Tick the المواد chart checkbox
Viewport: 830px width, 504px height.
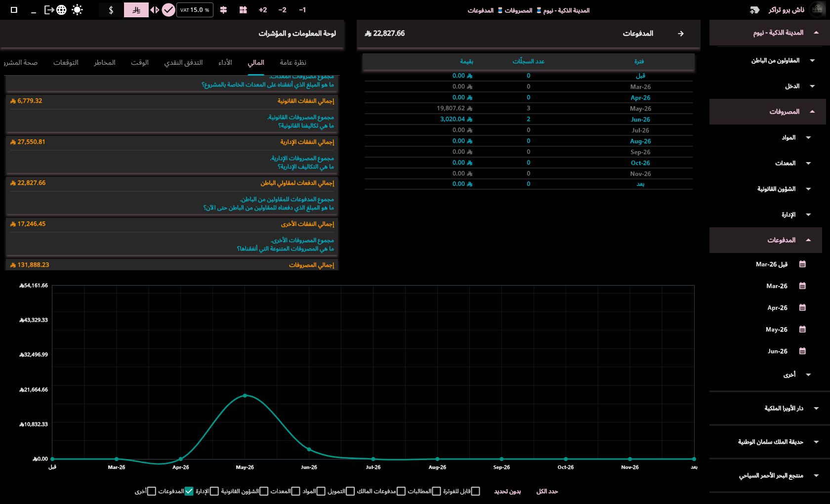pos(321,491)
